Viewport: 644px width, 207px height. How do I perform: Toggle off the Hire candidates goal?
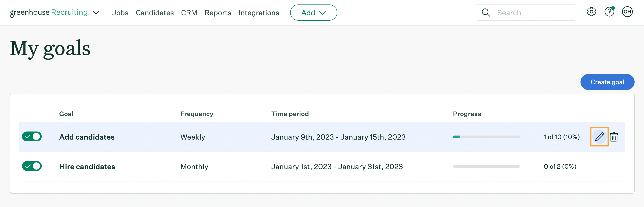pos(32,166)
